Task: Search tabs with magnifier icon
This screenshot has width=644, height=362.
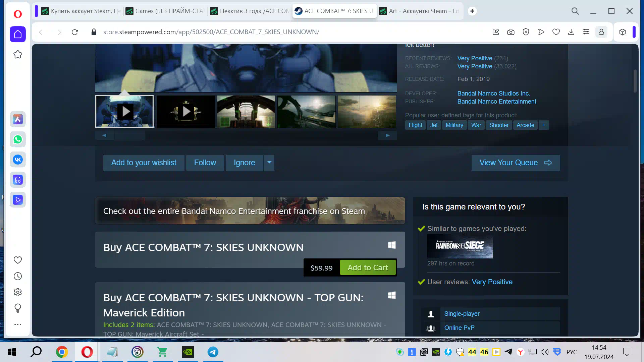Action: [575, 11]
